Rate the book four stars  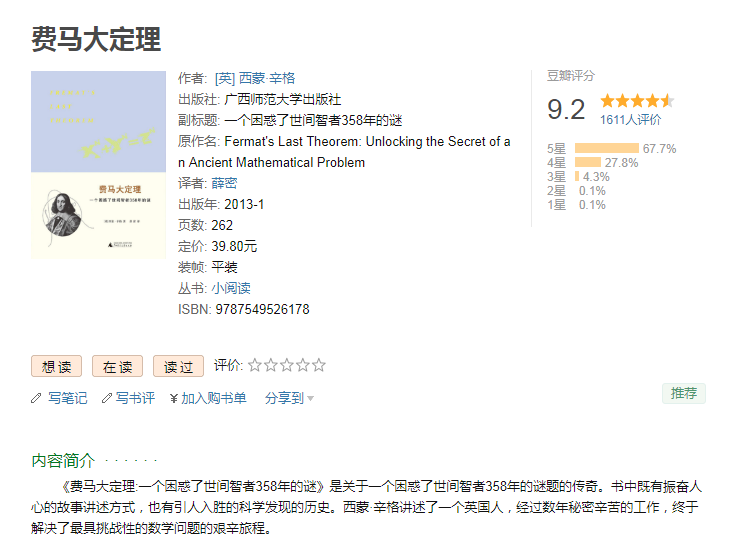coord(302,366)
